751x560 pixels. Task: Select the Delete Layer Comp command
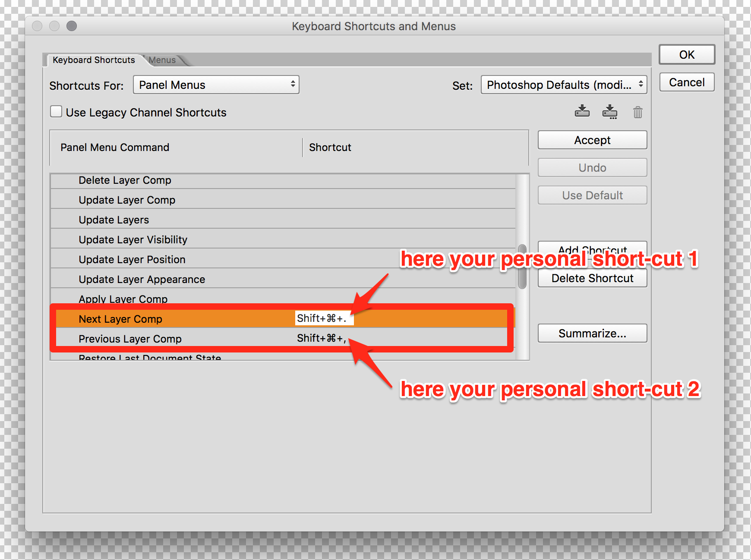[x=125, y=180]
